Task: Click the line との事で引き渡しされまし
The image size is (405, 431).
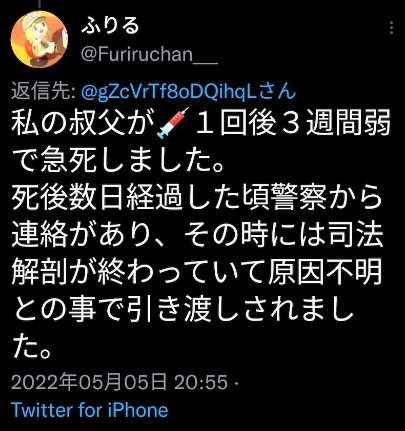Action: (182, 309)
